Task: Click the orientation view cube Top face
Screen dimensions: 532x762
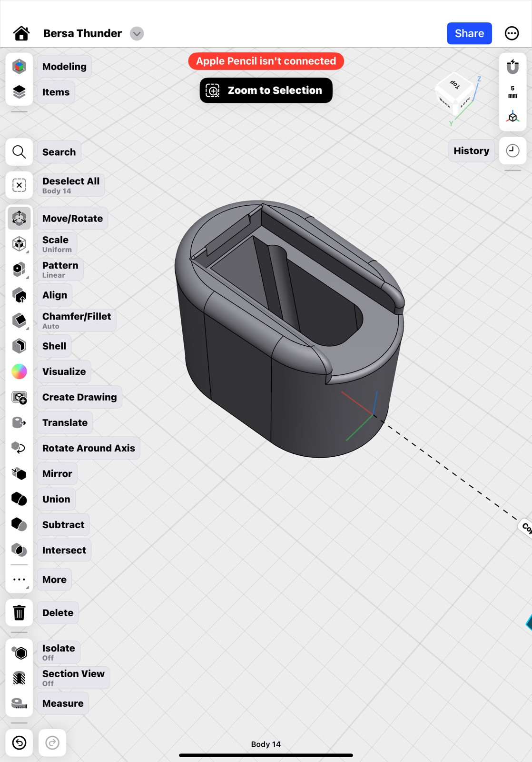Action: coord(455,85)
